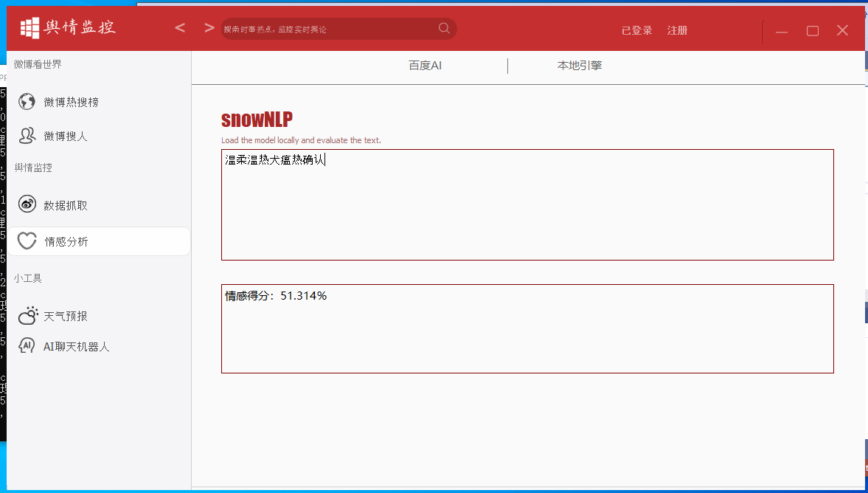Image resolution: width=868 pixels, height=493 pixels.
Task: Click the 'Load the model locally' description text
Action: (301, 140)
